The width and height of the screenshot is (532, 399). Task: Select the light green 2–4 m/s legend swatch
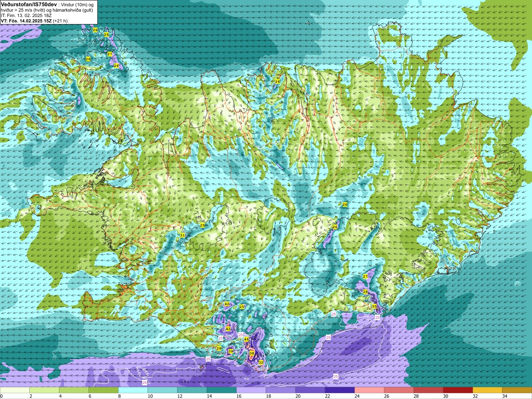pyautogui.click(x=44, y=390)
